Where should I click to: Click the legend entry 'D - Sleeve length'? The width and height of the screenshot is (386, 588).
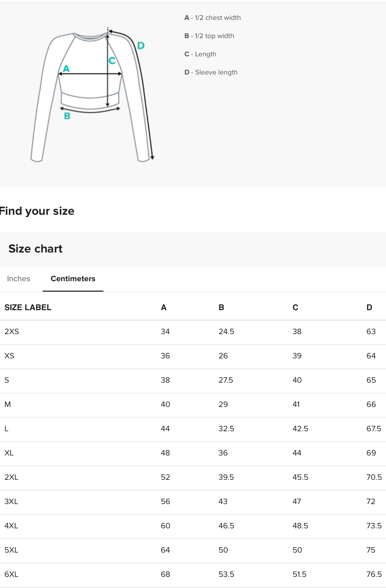coord(211,72)
